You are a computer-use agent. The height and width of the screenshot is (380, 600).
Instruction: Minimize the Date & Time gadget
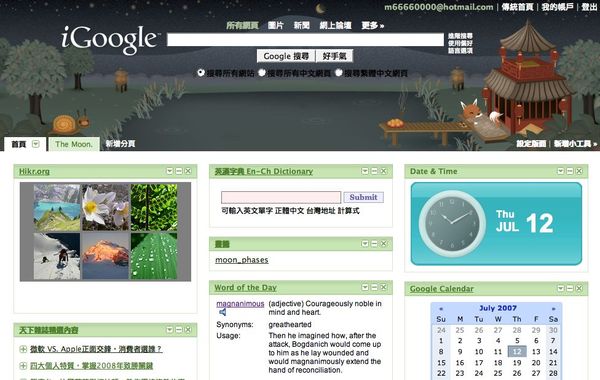pos(570,171)
